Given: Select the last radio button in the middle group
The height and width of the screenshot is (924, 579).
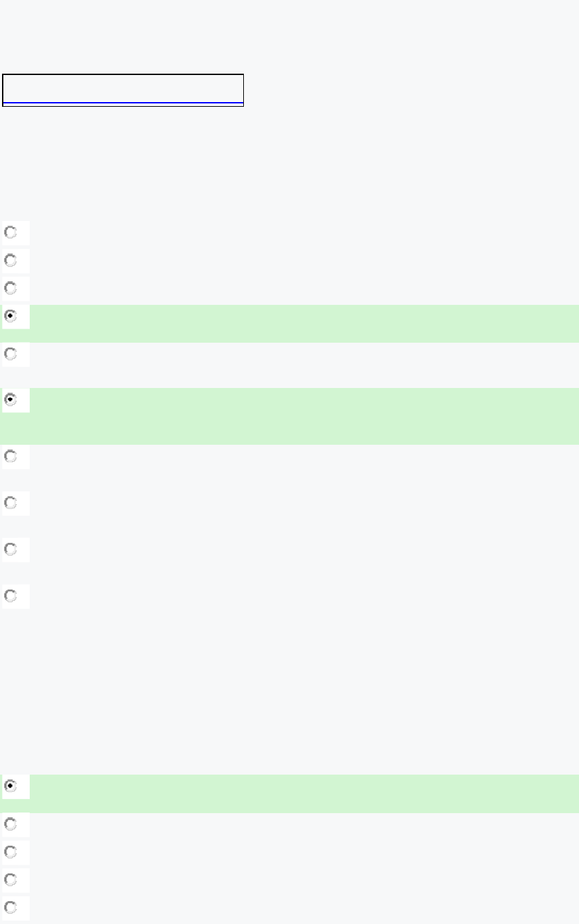Looking at the screenshot, I should coord(11,596).
